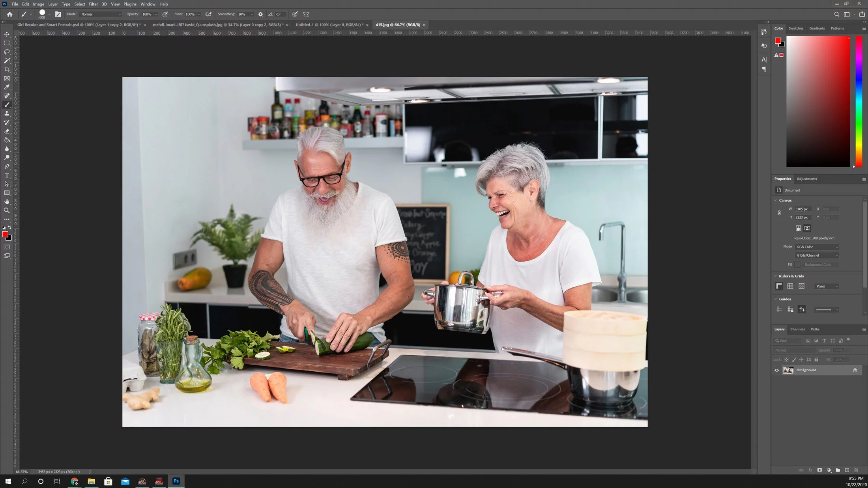Switch to the Untitled-1 document tab
This screenshot has height=488, width=868.
click(329, 25)
